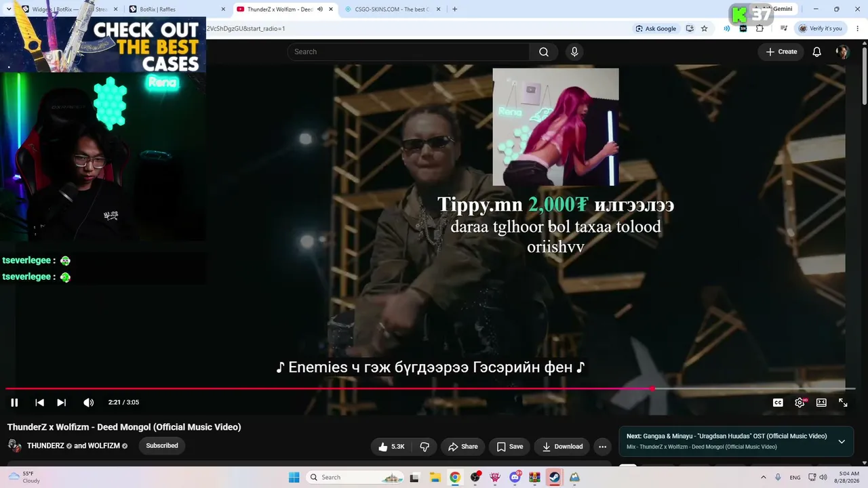Open the media controls music icon
Screen dimensions: 868x488
pos(784,28)
